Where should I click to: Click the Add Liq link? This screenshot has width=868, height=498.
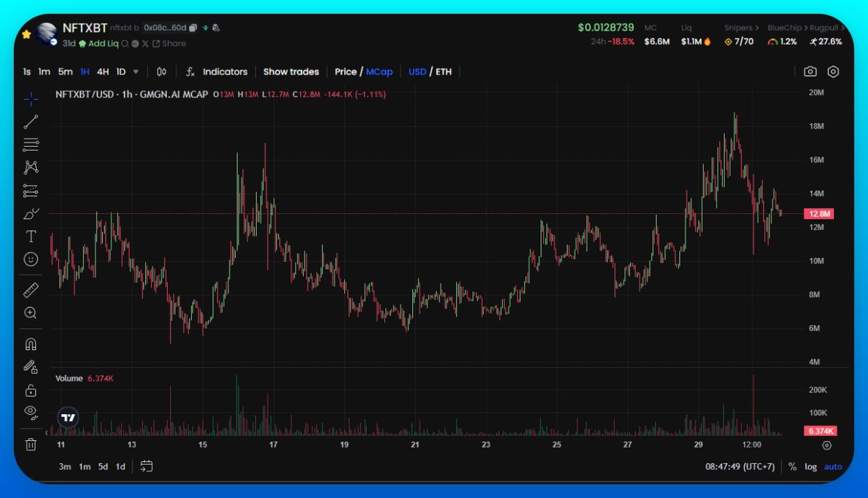coord(103,43)
